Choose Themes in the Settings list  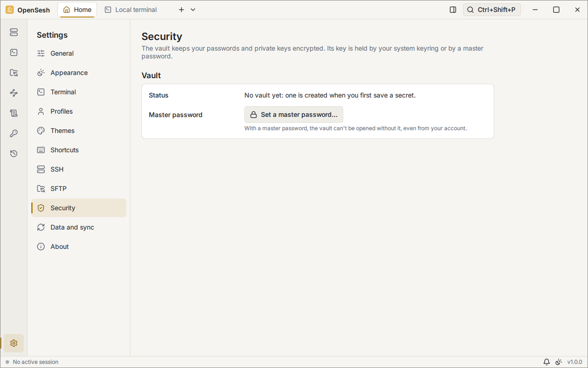click(79, 131)
